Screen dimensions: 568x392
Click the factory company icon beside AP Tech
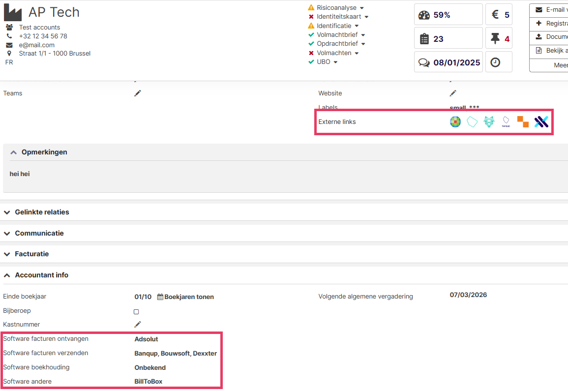pyautogui.click(x=13, y=13)
